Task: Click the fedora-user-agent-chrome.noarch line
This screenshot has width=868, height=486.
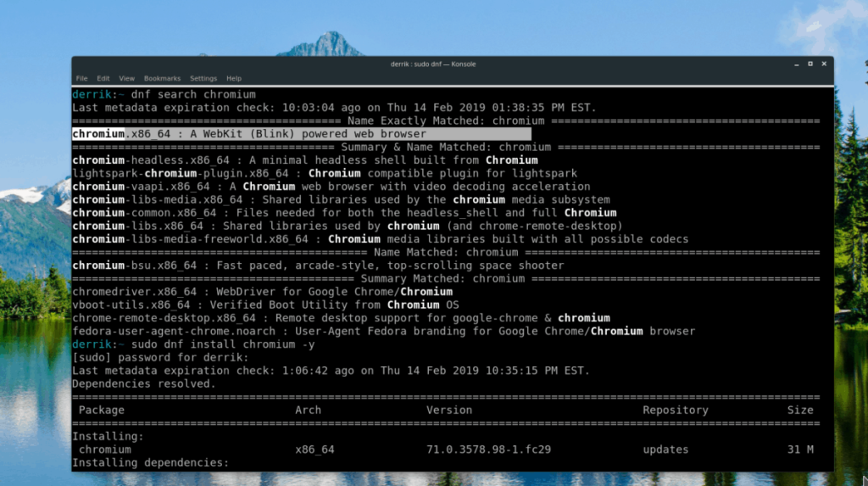Action: pos(384,332)
